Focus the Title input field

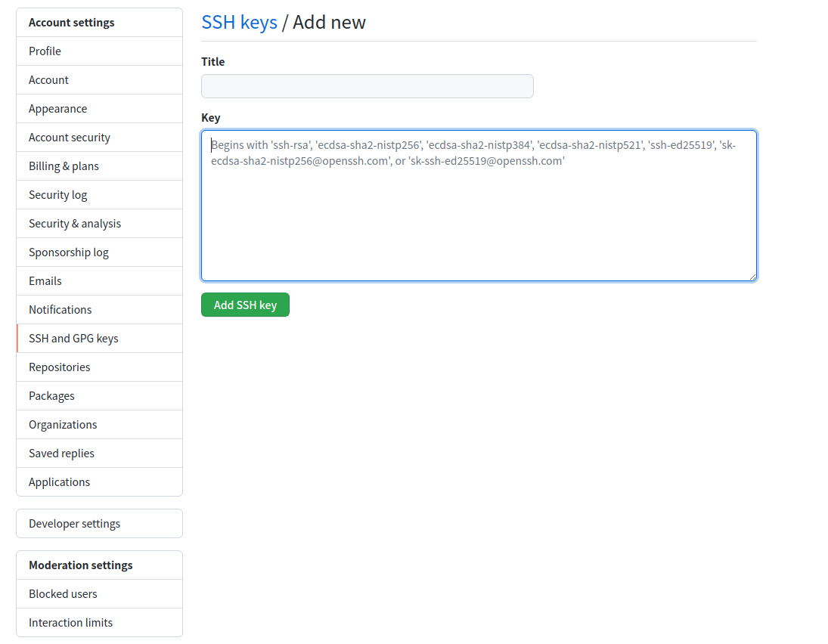[x=367, y=86]
